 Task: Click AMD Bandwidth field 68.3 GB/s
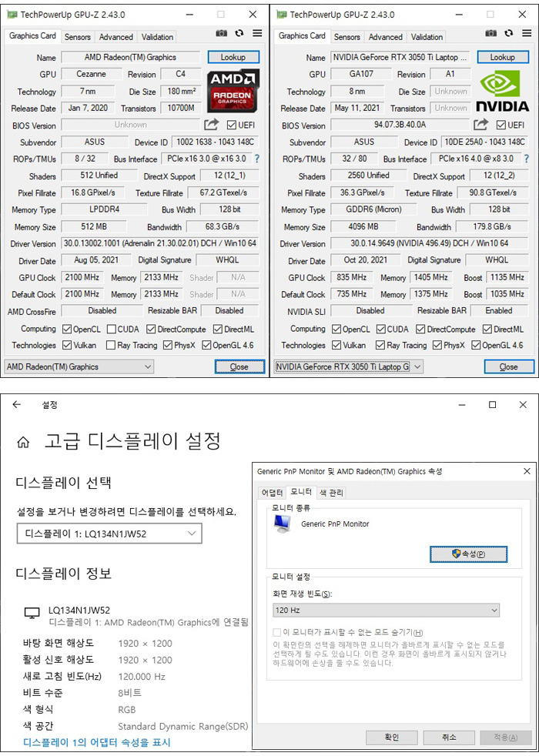click(223, 226)
